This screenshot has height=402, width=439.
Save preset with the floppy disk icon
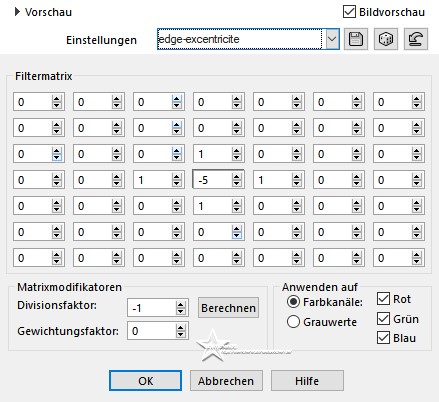click(356, 39)
